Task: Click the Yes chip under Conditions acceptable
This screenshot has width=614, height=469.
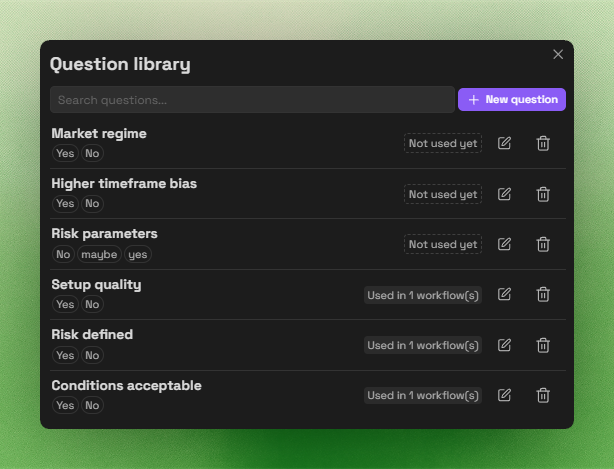Action: coord(65,405)
